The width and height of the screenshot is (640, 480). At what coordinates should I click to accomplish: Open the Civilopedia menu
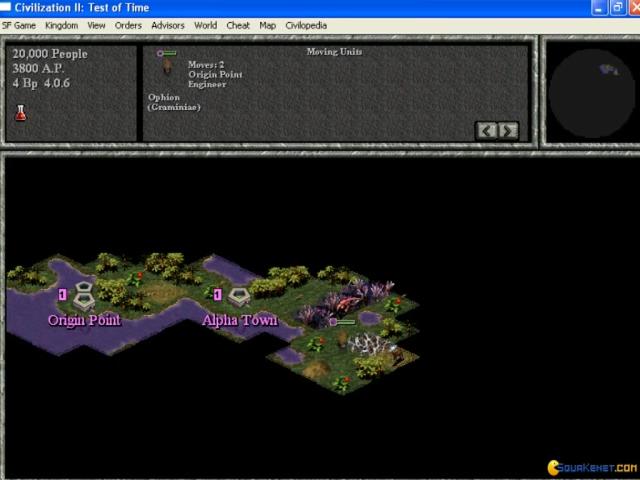306,25
